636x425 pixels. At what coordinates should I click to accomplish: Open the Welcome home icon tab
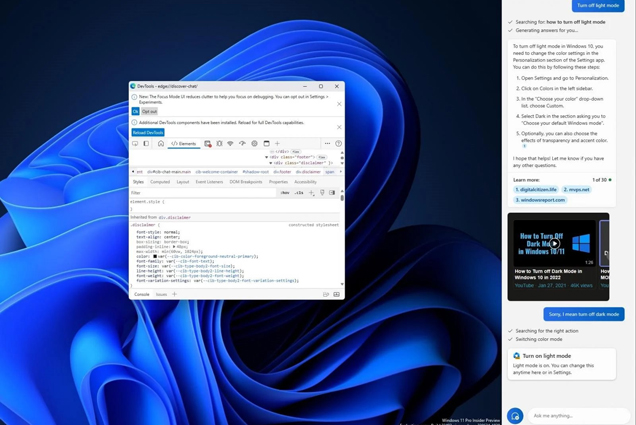161,144
